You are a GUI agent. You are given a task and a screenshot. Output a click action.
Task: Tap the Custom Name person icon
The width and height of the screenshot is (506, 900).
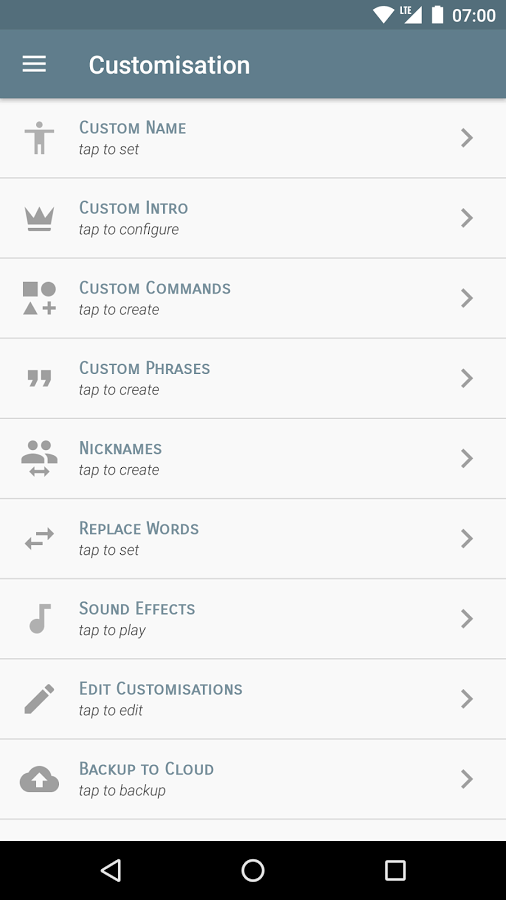(40, 138)
